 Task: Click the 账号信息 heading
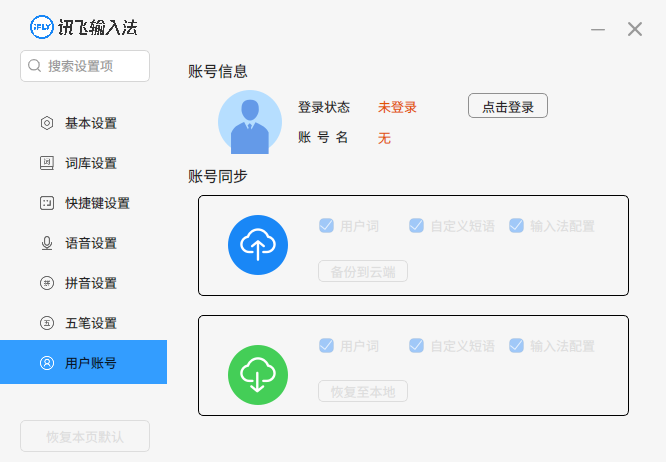coord(218,71)
